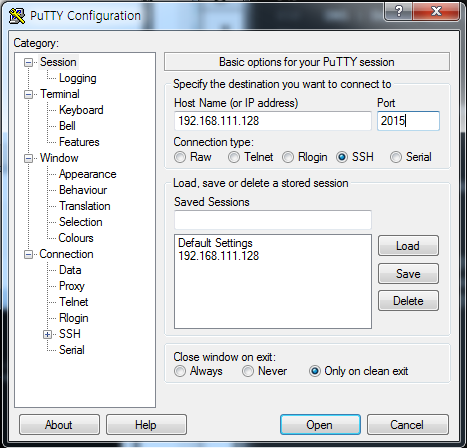The image size is (467, 448).
Task: Click the Cancel button
Action: (x=408, y=425)
